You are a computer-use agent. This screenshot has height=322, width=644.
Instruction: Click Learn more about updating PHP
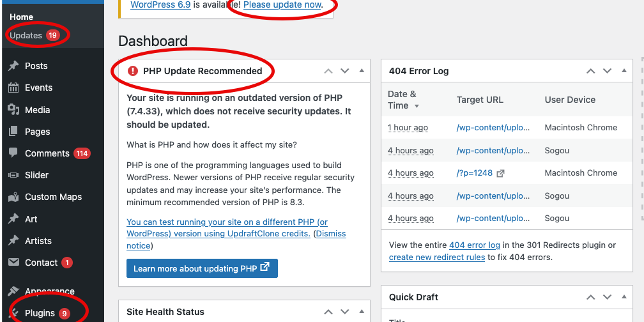coord(202,268)
